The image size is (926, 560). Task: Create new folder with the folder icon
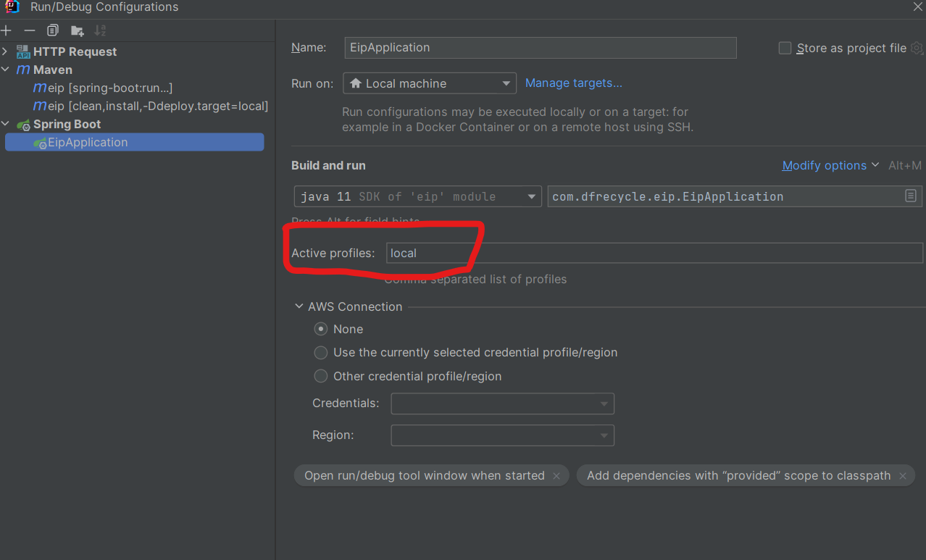click(x=77, y=30)
